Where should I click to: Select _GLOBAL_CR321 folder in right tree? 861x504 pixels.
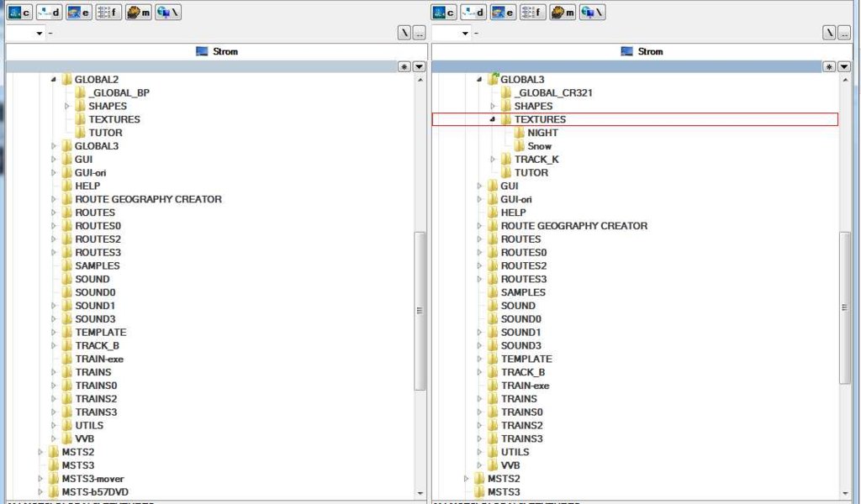(553, 92)
